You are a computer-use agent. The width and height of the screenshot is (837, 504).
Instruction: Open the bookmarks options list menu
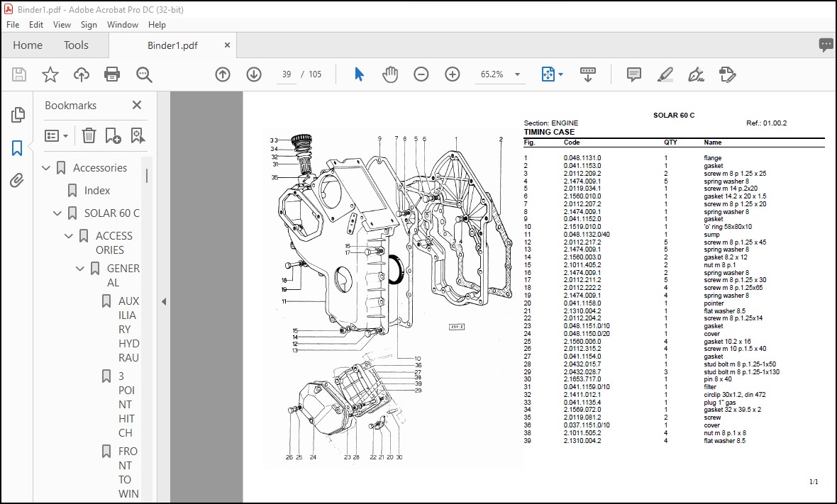click(57, 136)
